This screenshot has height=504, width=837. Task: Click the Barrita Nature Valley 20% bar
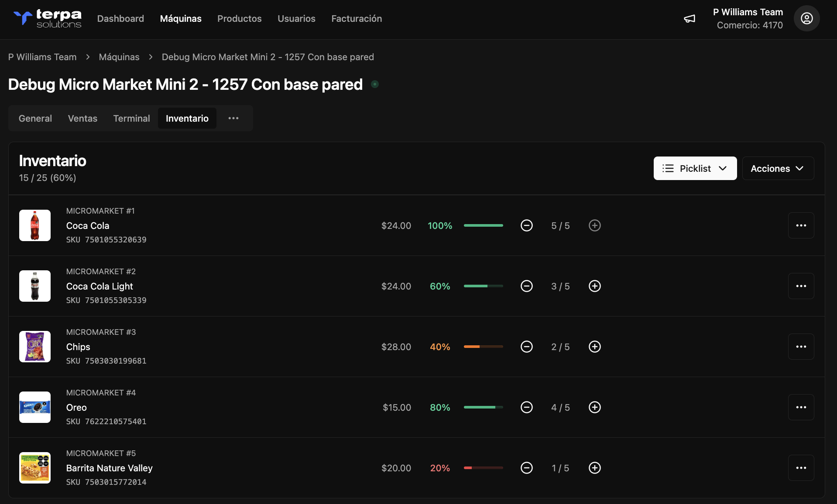click(484, 468)
